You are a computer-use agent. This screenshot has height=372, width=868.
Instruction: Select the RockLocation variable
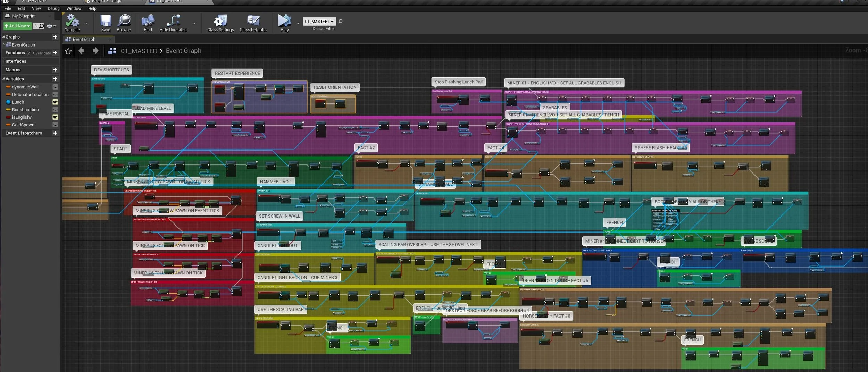click(25, 110)
